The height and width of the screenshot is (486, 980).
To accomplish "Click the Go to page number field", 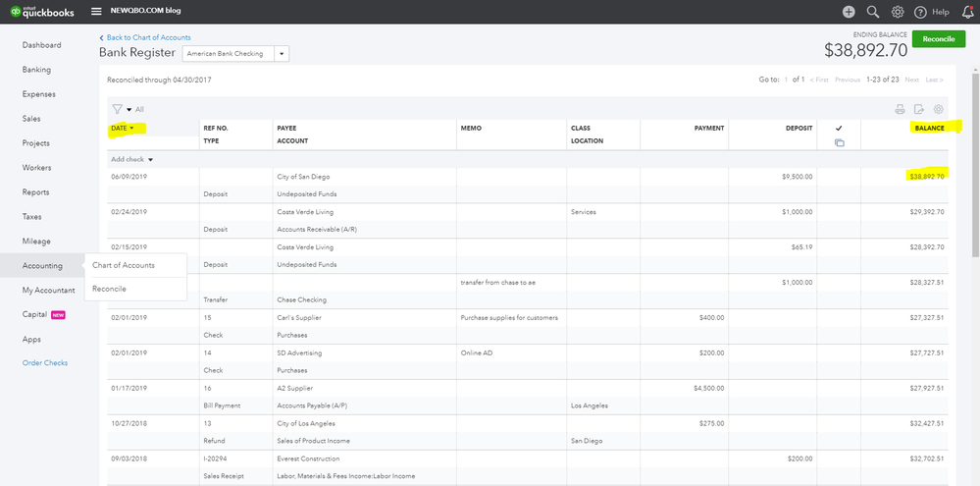I will click(x=785, y=80).
